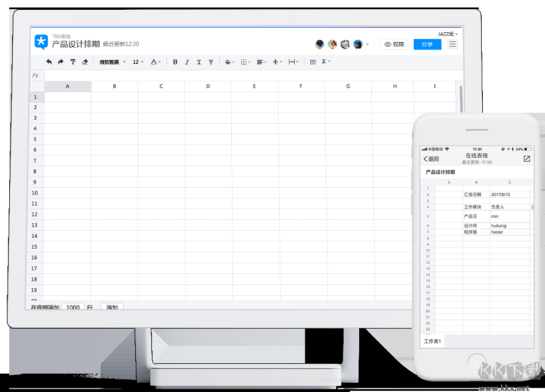This screenshot has height=392, width=545.
Task: Click the third collaborator avatar
Action: (345, 44)
